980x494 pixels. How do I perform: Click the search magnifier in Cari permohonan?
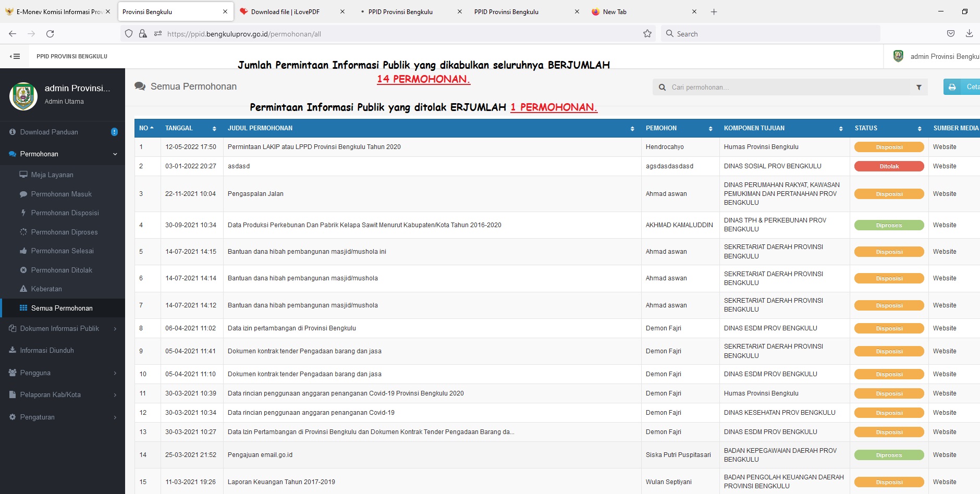pos(662,88)
